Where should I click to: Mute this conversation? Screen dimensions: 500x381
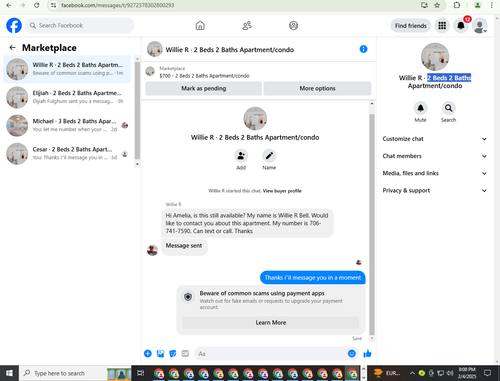tap(420, 108)
